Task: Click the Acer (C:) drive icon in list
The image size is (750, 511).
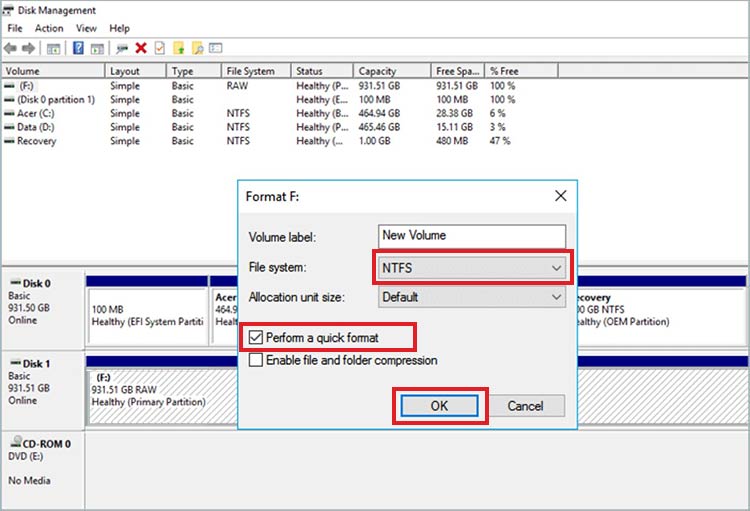Action: [x=9, y=113]
